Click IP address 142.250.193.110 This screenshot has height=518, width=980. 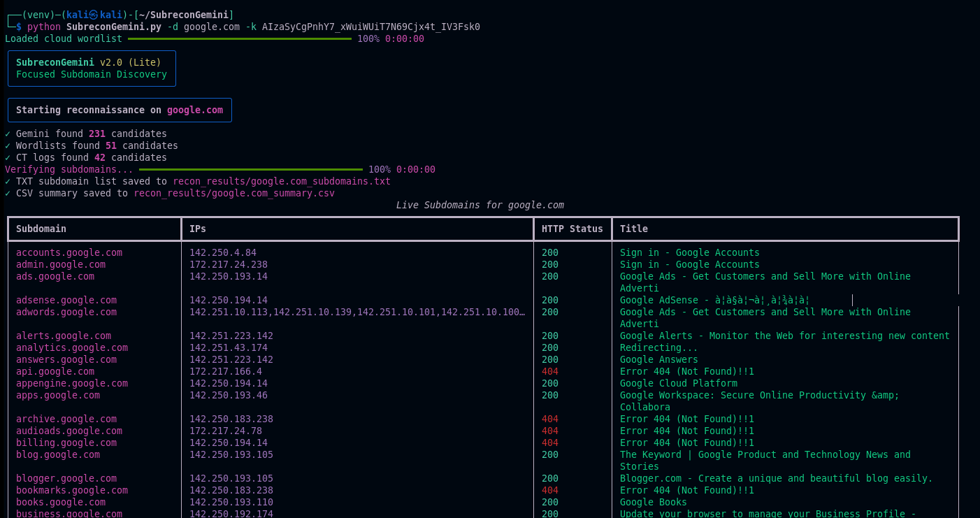tap(231, 502)
